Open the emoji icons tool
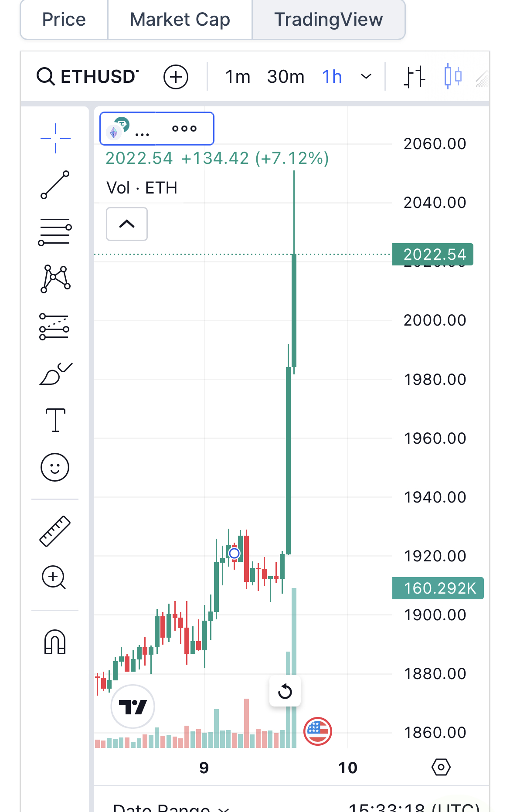 55,467
